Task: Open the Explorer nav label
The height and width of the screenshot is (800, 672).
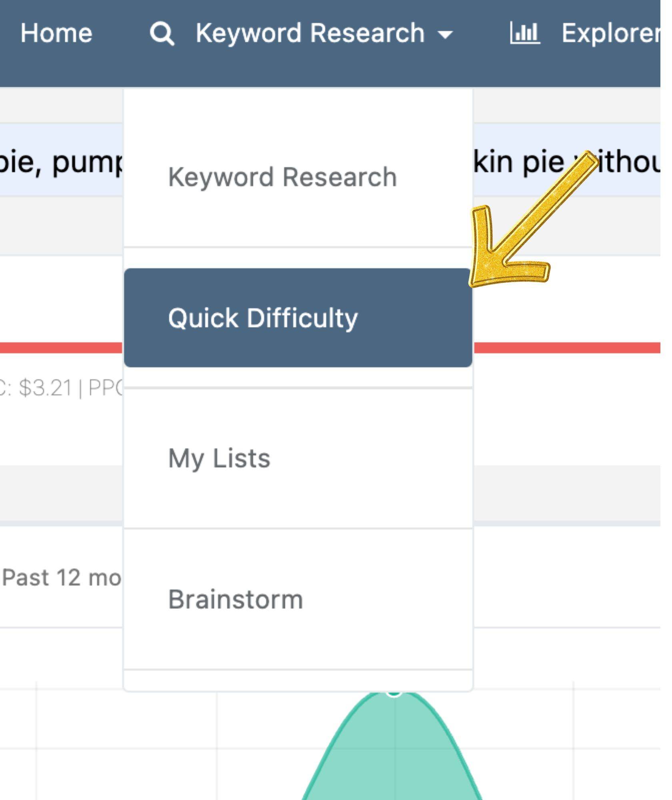Action: tap(611, 34)
